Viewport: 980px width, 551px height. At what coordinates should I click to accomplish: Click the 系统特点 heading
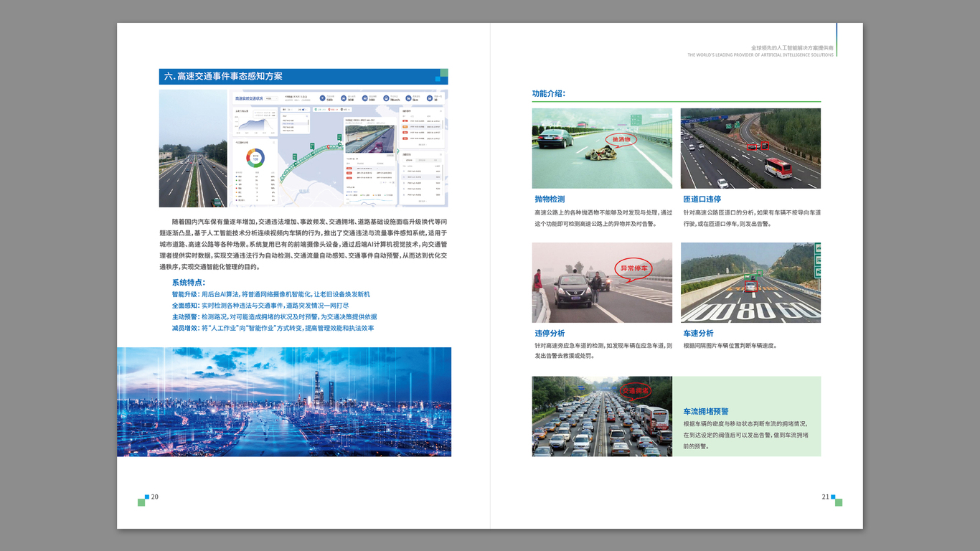pos(189,283)
